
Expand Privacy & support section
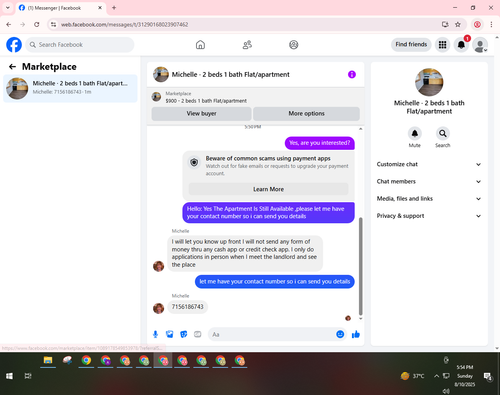(429, 216)
